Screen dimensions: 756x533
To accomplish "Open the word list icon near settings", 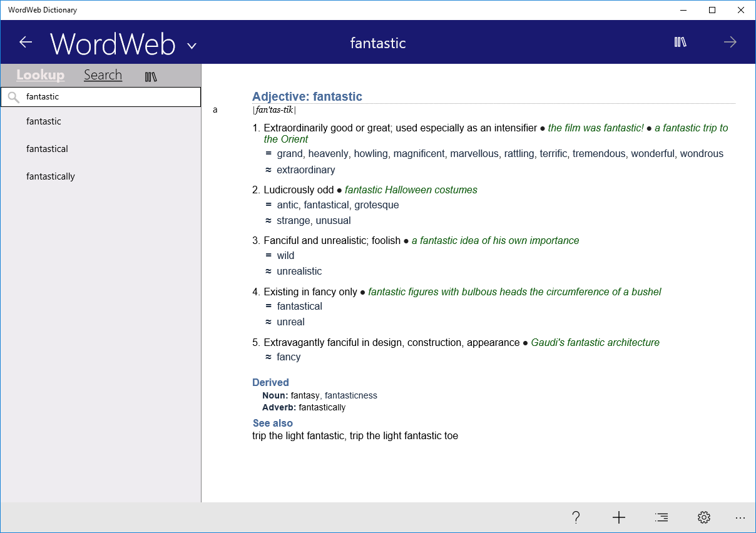I will pos(661,517).
